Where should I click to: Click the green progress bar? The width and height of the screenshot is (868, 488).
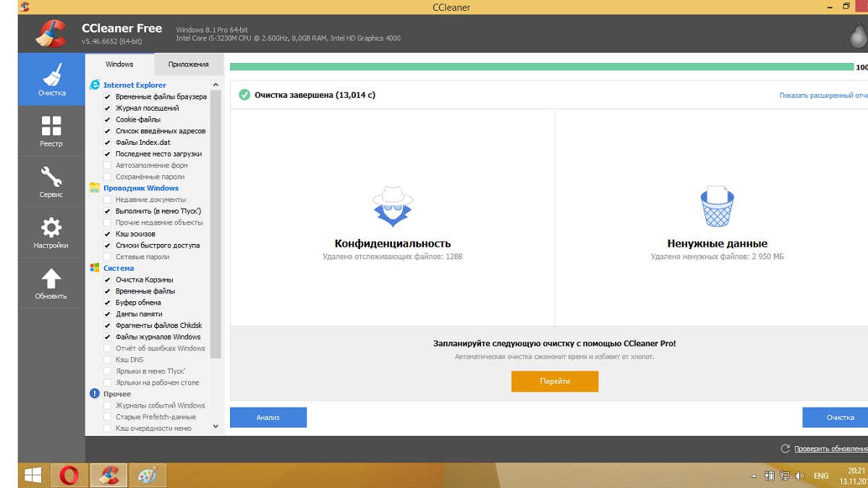pos(542,67)
